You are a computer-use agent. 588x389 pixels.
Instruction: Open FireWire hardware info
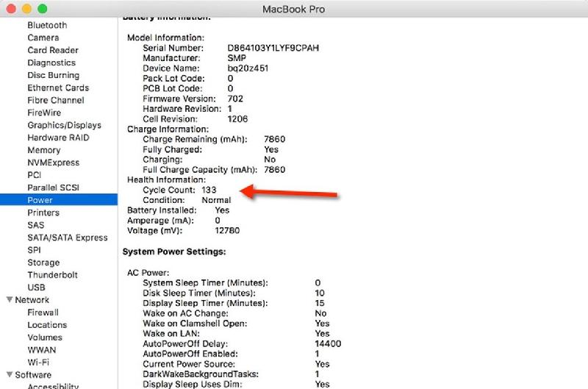(x=44, y=113)
